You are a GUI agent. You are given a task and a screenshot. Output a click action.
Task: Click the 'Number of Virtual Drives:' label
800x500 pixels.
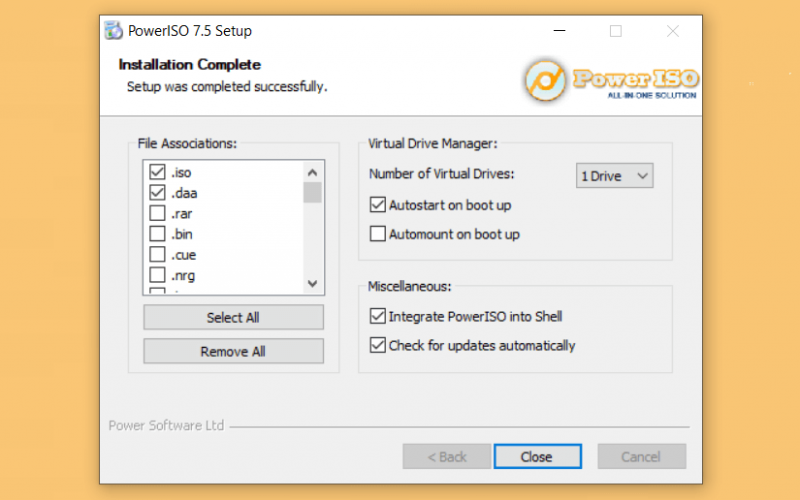(442, 174)
